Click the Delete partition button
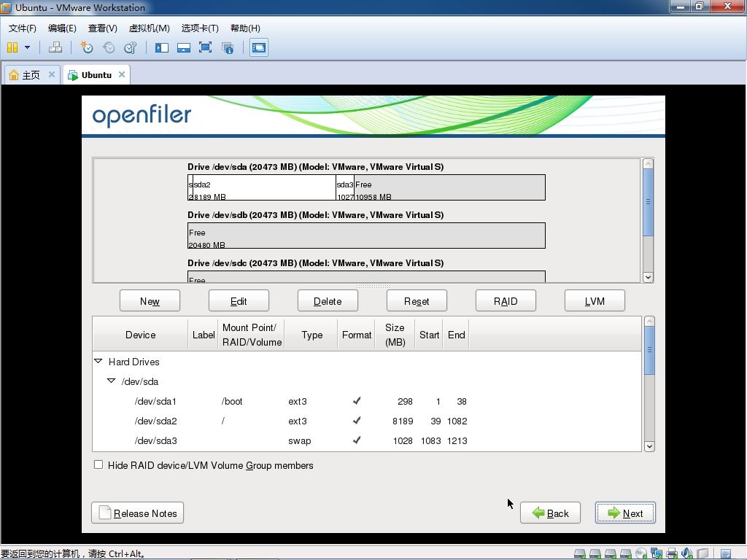 pos(328,301)
